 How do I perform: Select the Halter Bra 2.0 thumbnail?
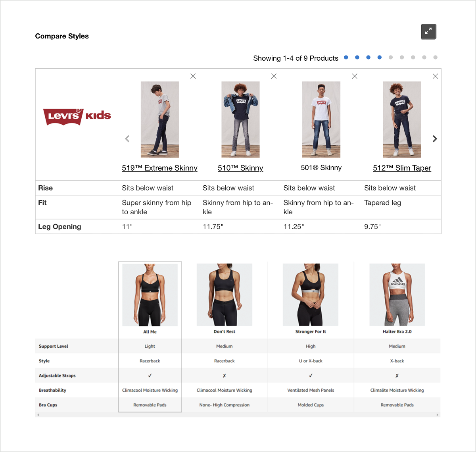click(x=397, y=295)
